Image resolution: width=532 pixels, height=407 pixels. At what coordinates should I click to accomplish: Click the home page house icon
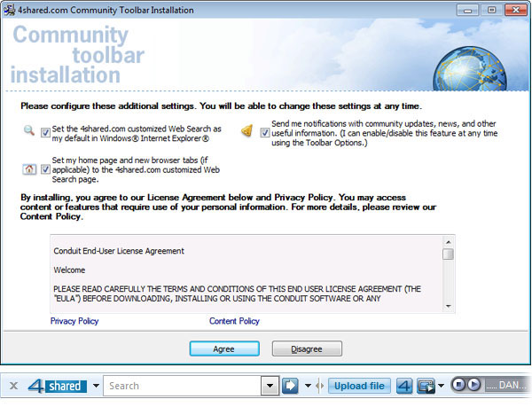[29, 168]
